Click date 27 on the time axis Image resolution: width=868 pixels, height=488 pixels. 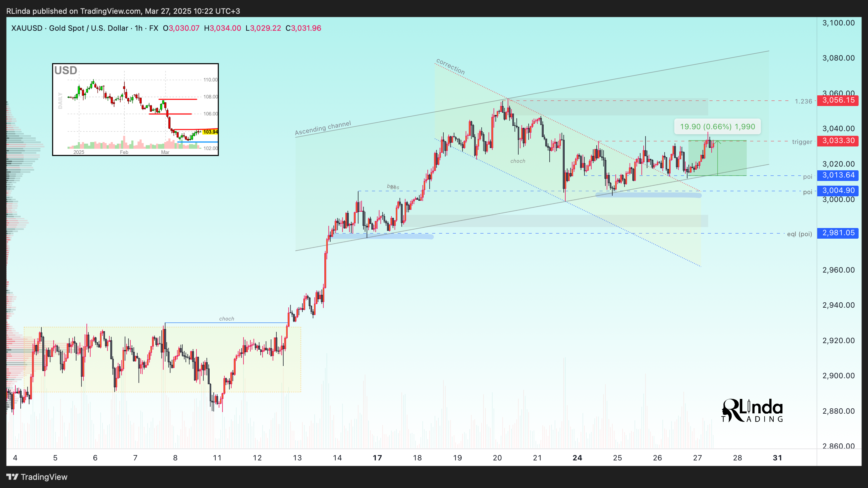click(x=698, y=458)
